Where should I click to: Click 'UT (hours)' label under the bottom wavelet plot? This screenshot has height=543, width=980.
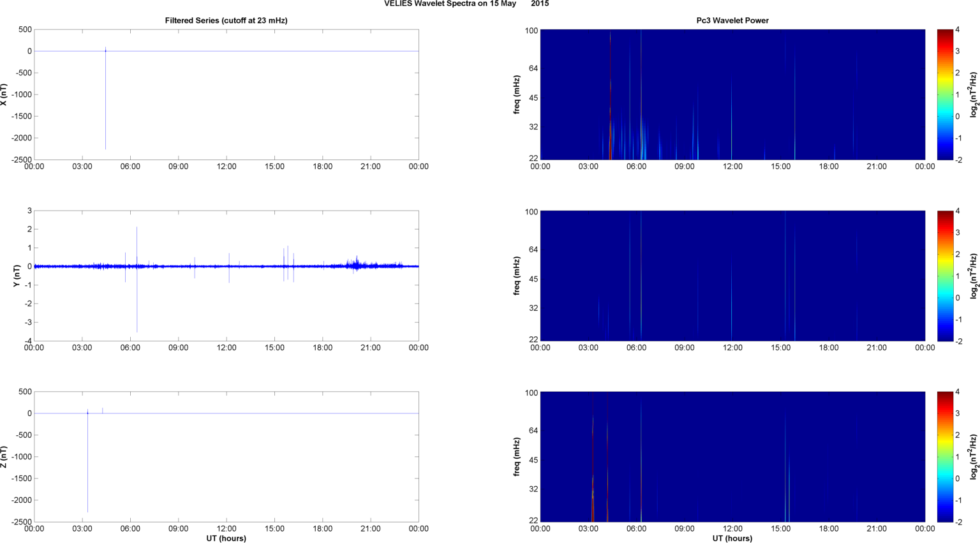click(x=732, y=538)
